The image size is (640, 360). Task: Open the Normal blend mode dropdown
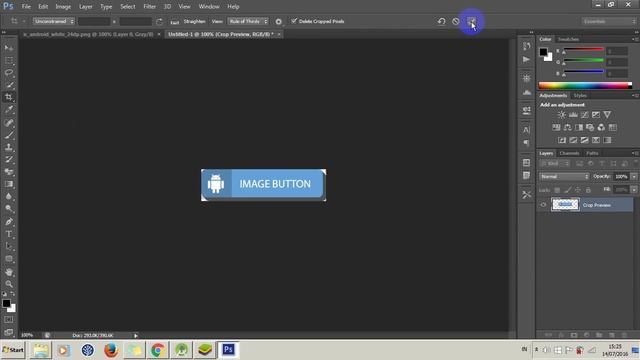(564, 176)
